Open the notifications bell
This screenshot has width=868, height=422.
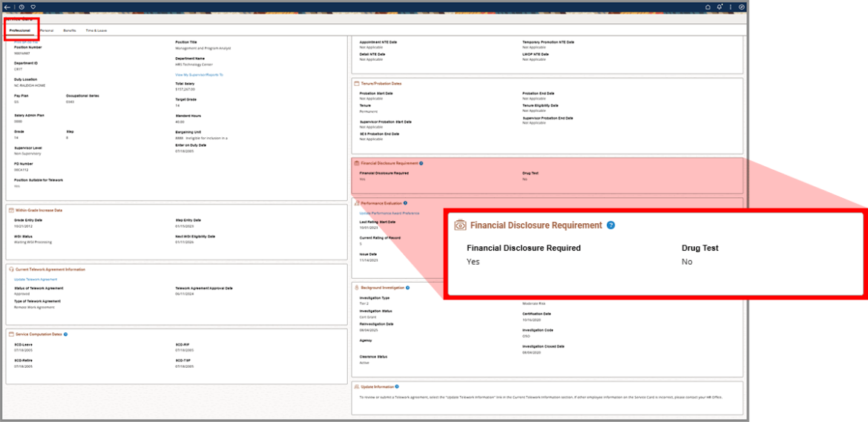(x=719, y=7)
